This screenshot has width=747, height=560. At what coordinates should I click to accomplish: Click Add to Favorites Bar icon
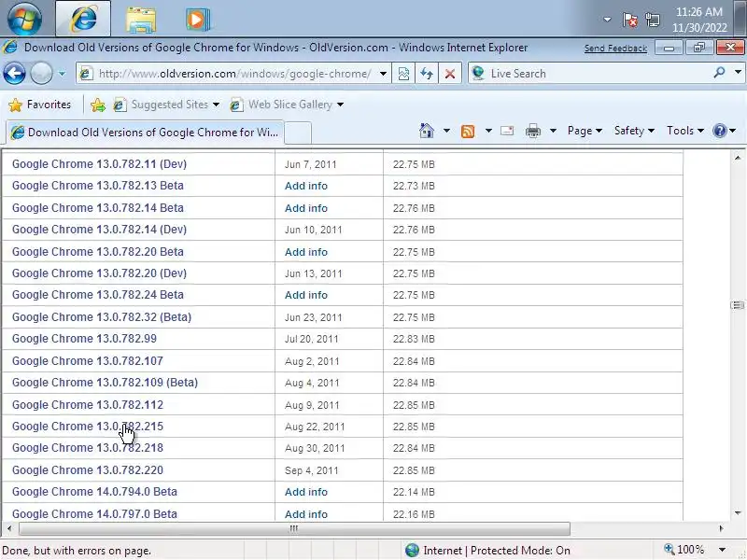(x=98, y=105)
